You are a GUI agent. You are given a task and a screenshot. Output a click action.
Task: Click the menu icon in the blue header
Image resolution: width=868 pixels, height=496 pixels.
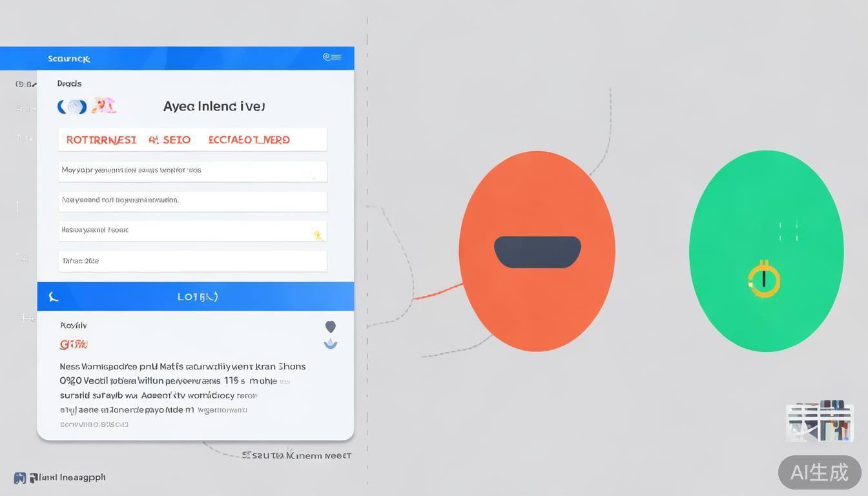(x=332, y=57)
